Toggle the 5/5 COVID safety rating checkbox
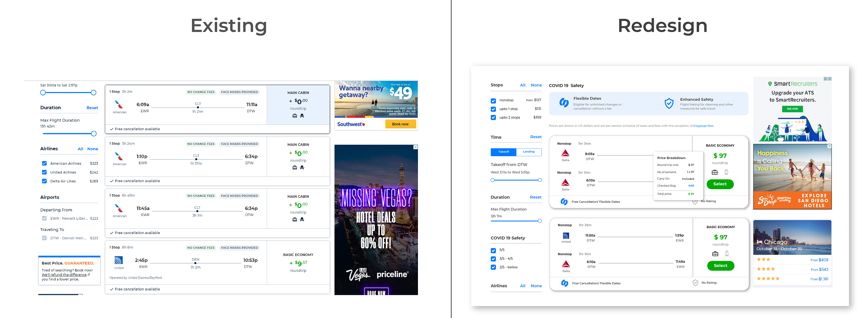This screenshot has width=868, height=318. [x=493, y=250]
